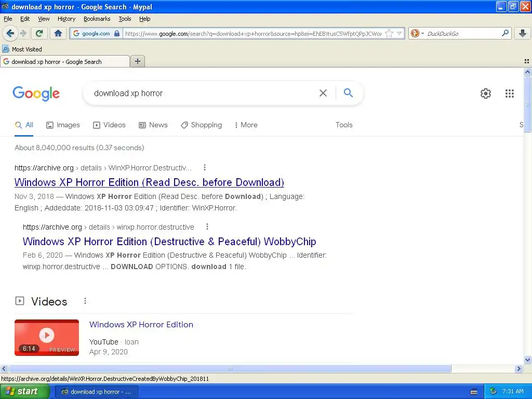Click horizontal scrollbar left arrow
Screen dimensions: 532x399
[x=4, y=368]
